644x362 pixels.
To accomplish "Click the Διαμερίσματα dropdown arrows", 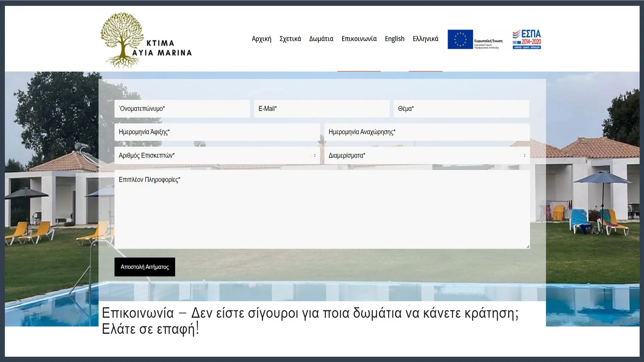I will [525, 156].
